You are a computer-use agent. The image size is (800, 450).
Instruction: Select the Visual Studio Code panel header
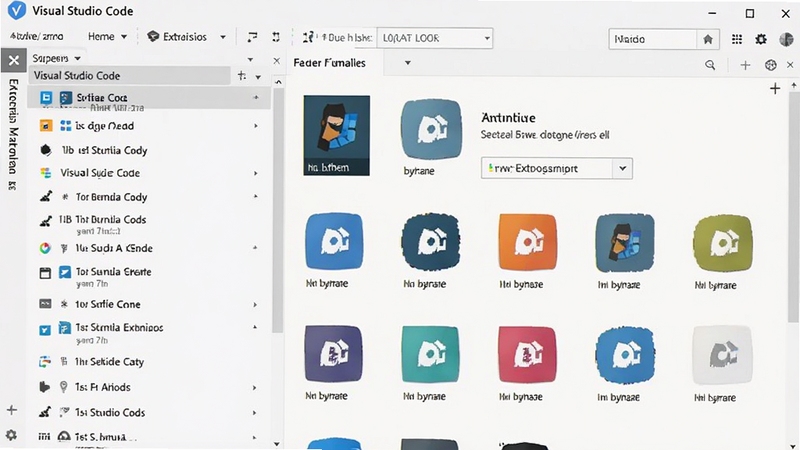pyautogui.click(x=130, y=76)
